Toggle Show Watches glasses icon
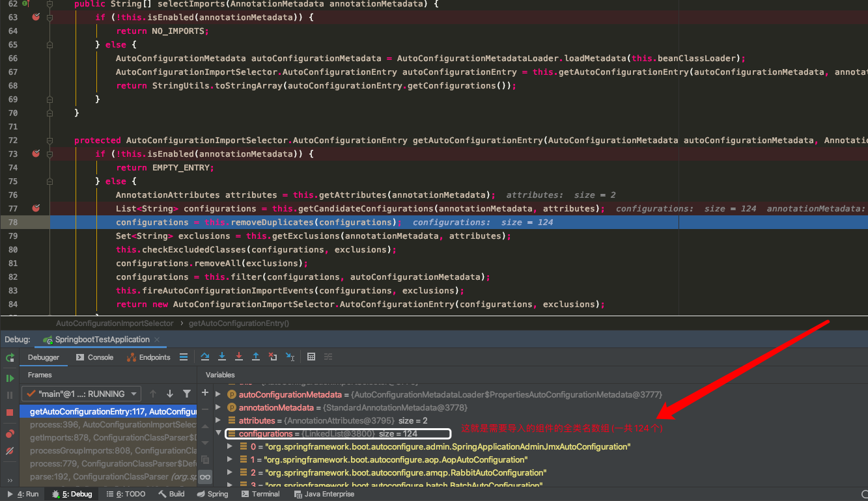Image resolution: width=868 pixels, height=501 pixels. [x=205, y=477]
